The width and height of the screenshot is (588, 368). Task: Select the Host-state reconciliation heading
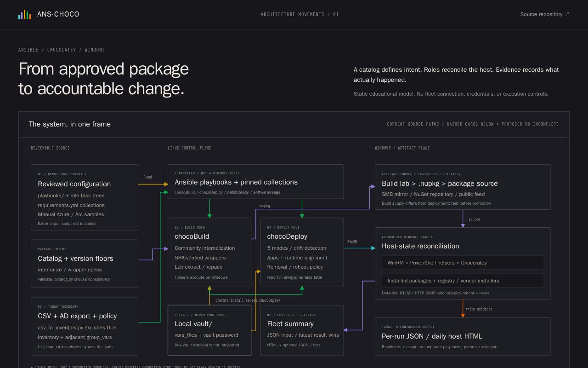(420, 246)
